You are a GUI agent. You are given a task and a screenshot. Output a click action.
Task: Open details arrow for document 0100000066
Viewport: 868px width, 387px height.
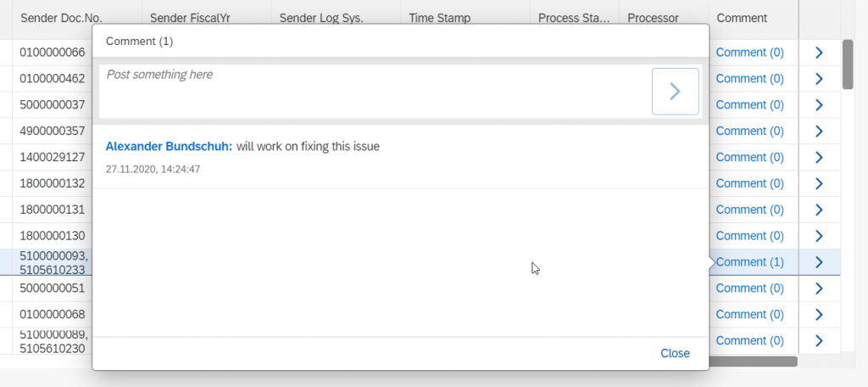[820, 53]
